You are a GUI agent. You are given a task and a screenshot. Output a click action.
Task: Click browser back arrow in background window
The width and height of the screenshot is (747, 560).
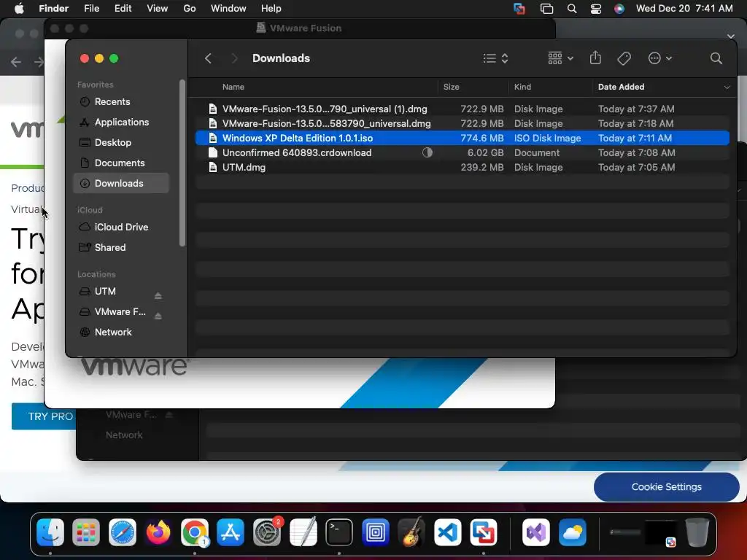[16, 62]
